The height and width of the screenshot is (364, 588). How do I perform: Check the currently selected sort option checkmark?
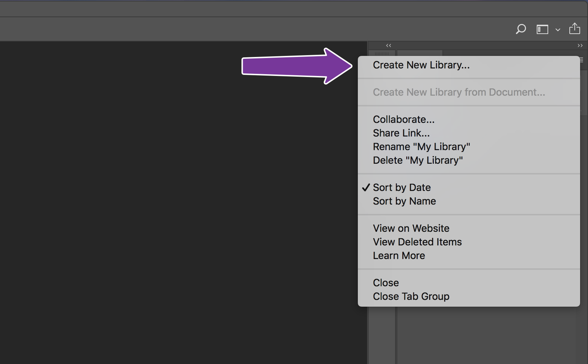pos(366,187)
